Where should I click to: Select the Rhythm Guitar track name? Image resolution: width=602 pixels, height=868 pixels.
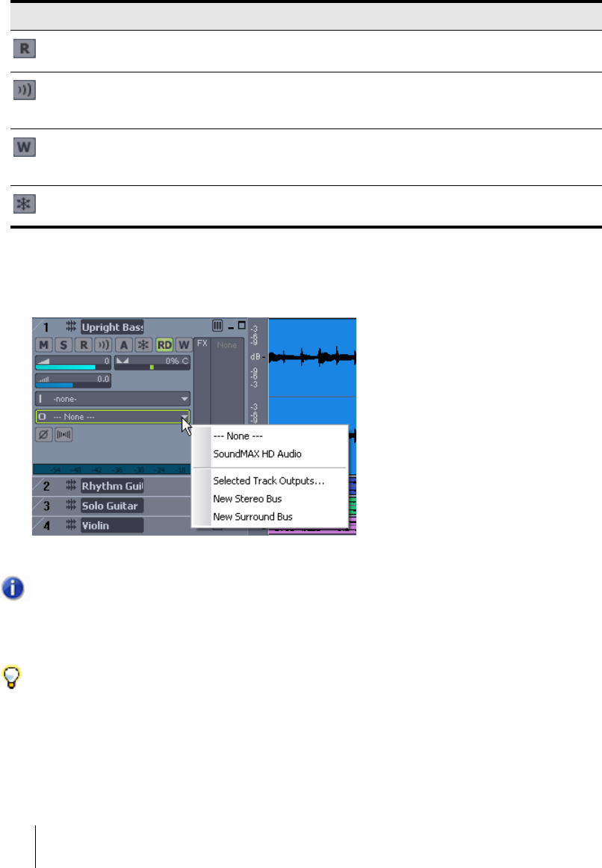112,486
